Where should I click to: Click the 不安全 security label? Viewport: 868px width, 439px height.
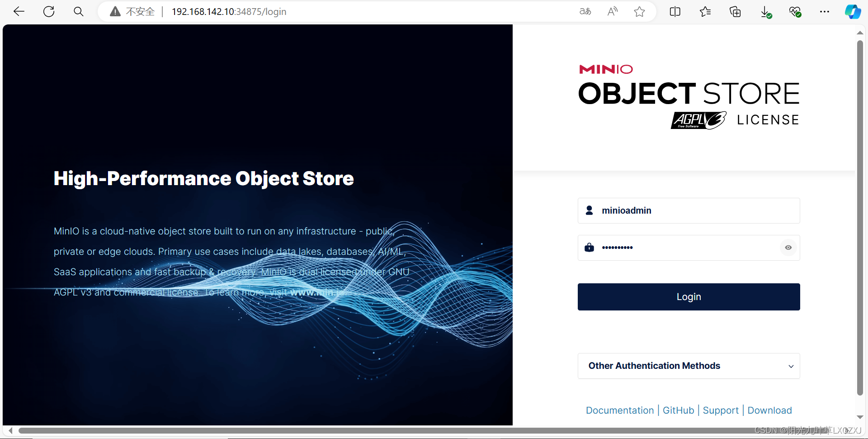pyautogui.click(x=140, y=12)
